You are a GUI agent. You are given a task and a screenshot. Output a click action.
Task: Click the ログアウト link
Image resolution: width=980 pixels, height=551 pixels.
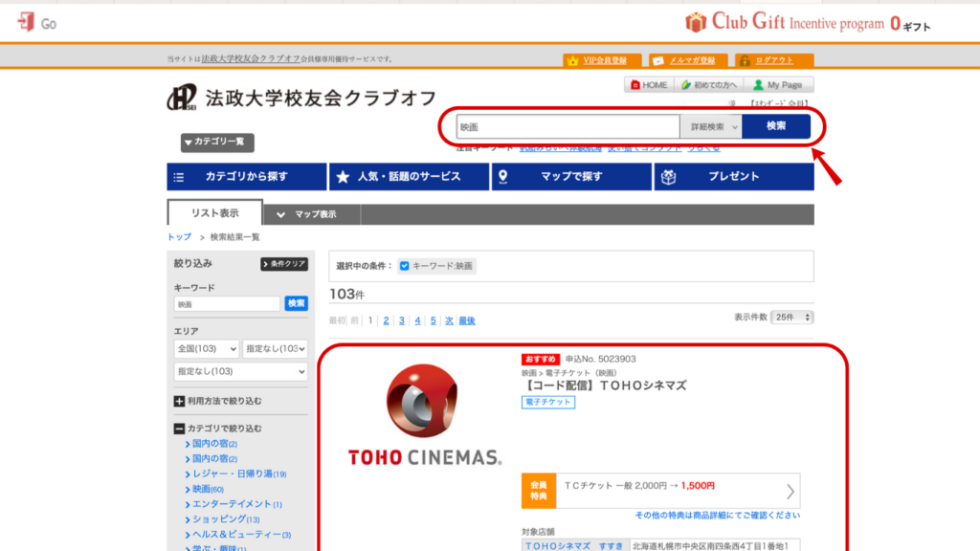pyautogui.click(x=774, y=60)
